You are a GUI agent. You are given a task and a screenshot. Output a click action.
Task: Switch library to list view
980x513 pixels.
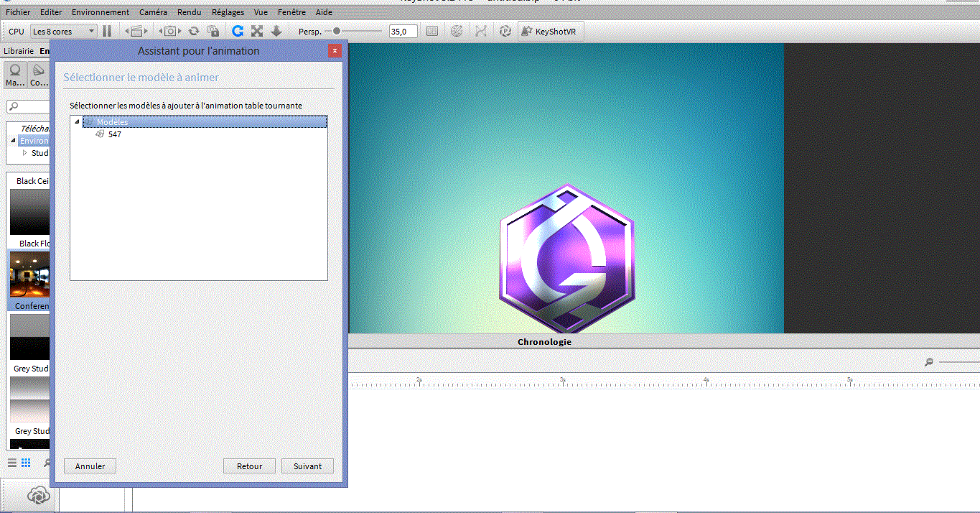tap(12, 463)
